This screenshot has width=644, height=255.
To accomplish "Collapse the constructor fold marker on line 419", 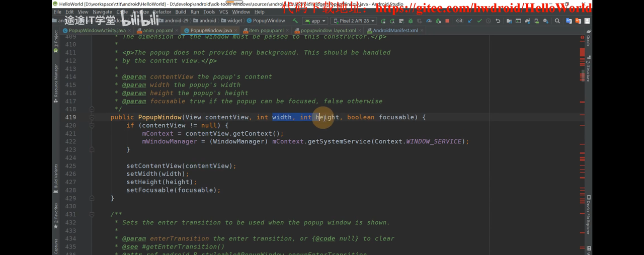I will tap(92, 117).
